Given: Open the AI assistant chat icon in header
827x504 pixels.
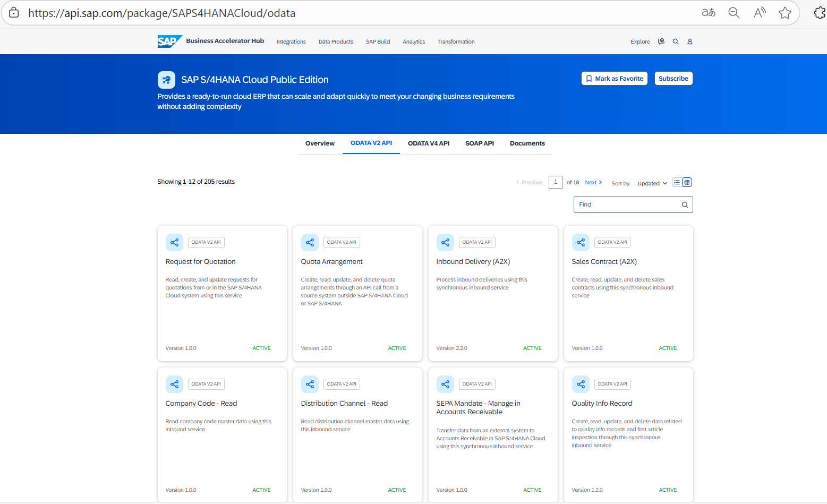Looking at the screenshot, I should tap(661, 41).
